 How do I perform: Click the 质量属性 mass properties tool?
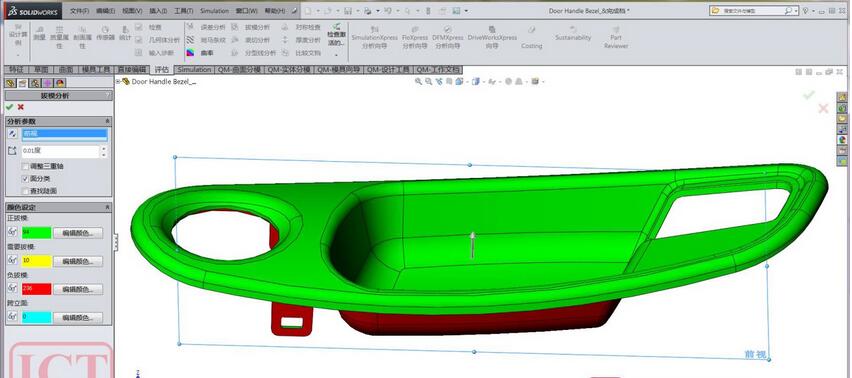tap(59, 37)
